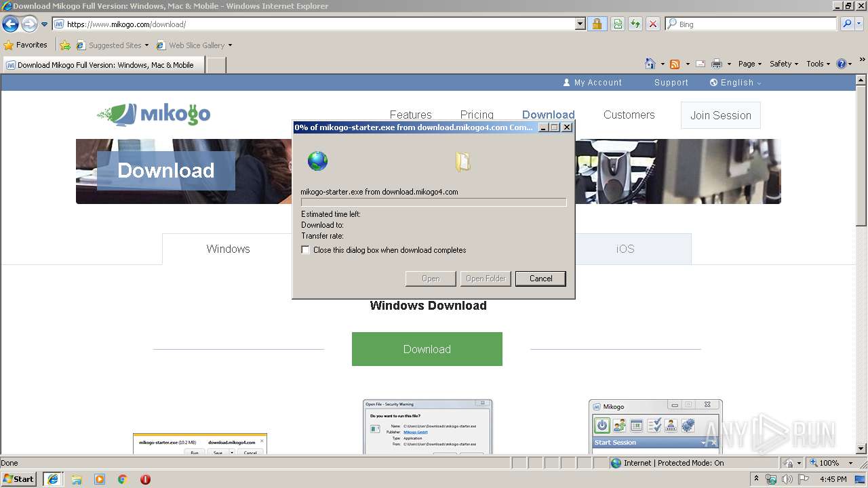
Task: Click the Start button
Action: (x=19, y=479)
